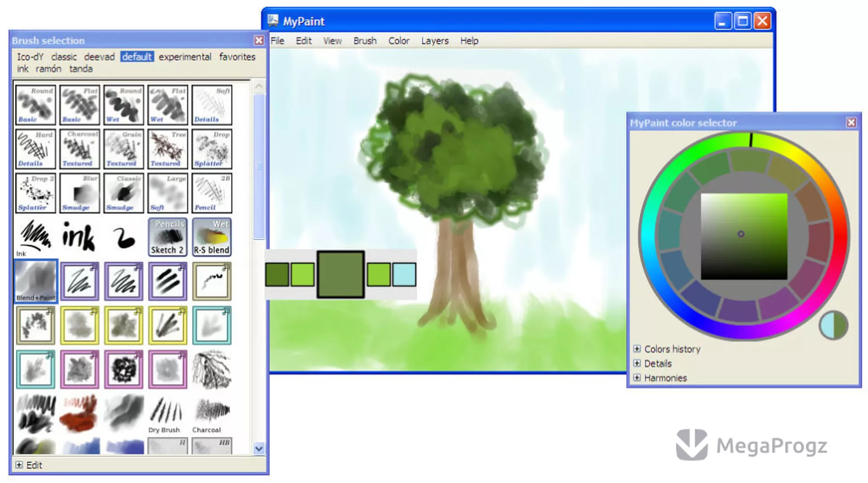
Task: Select the HB pencil brush
Action: (x=212, y=446)
